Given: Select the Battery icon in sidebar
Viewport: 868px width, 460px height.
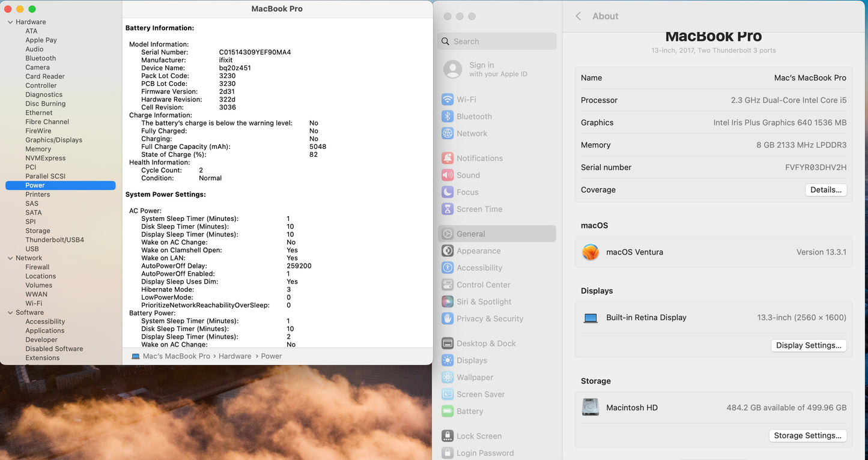Looking at the screenshot, I should 448,411.
